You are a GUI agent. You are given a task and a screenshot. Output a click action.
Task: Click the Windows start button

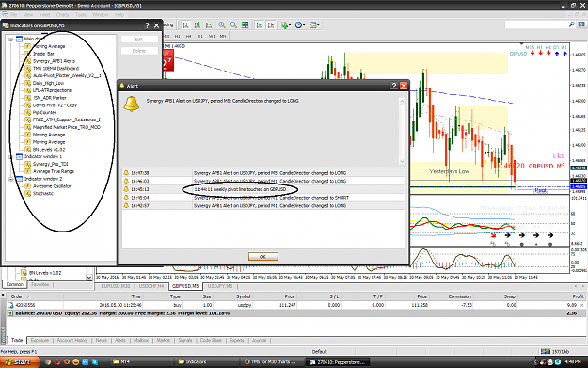click(x=20, y=362)
